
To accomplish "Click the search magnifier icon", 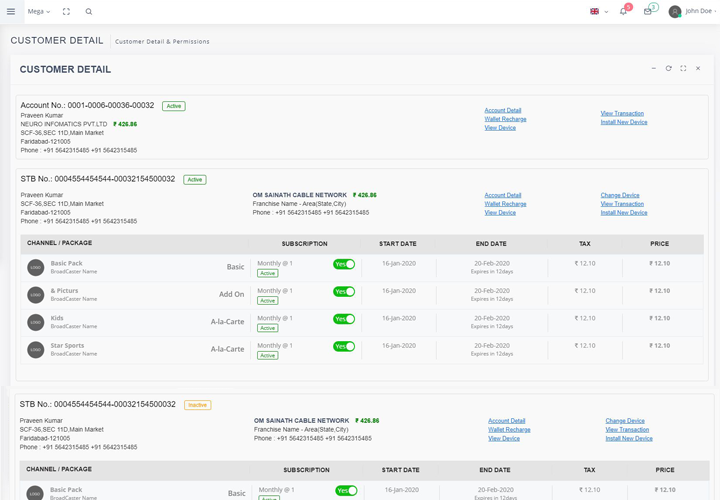I will (x=88, y=12).
